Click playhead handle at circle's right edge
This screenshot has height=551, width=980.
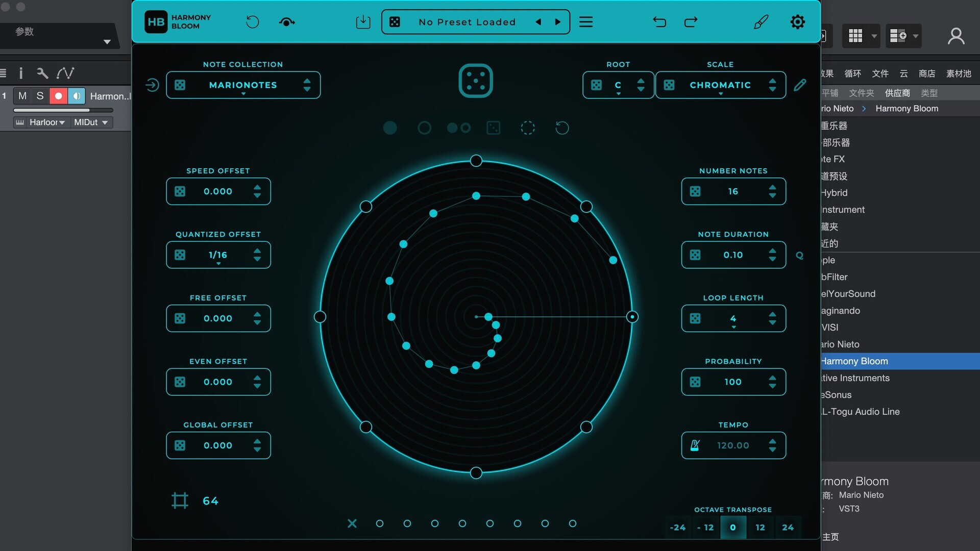tap(632, 317)
